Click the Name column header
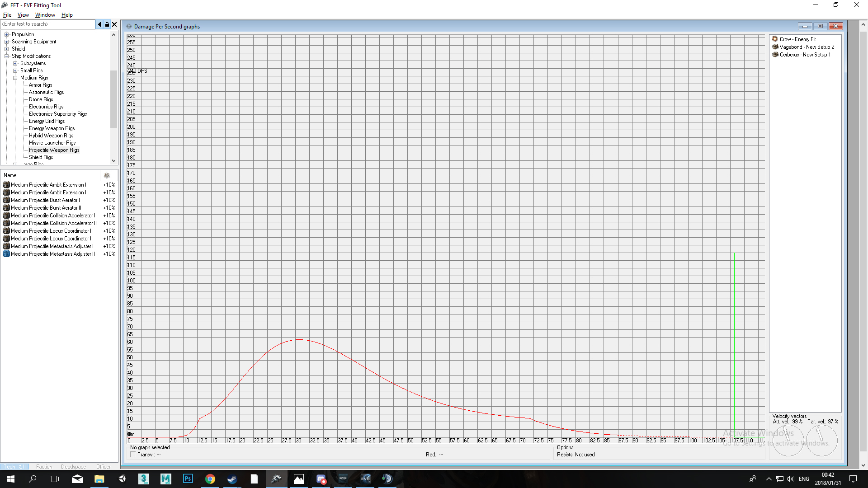This screenshot has height=488, width=868. coord(50,175)
